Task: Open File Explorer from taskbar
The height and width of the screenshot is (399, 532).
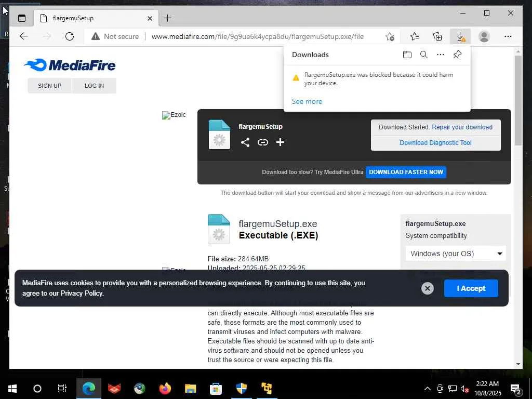Action: point(190,389)
